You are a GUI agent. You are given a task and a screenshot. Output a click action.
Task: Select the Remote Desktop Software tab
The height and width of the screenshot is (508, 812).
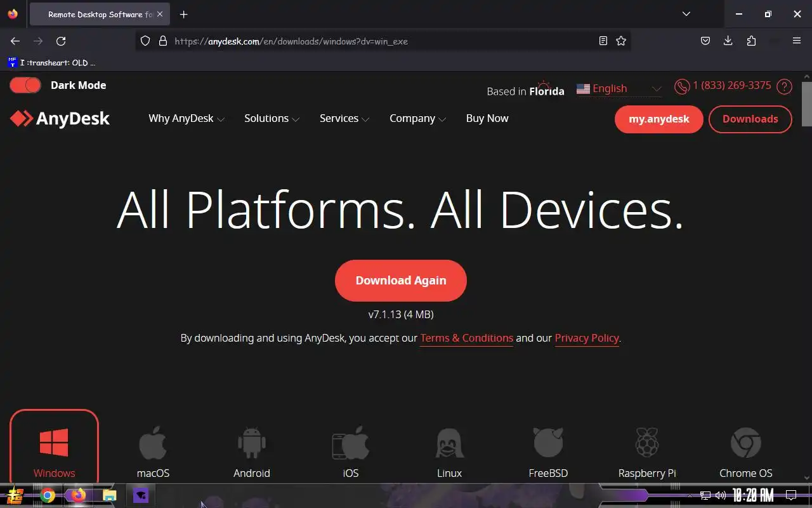tap(100, 14)
